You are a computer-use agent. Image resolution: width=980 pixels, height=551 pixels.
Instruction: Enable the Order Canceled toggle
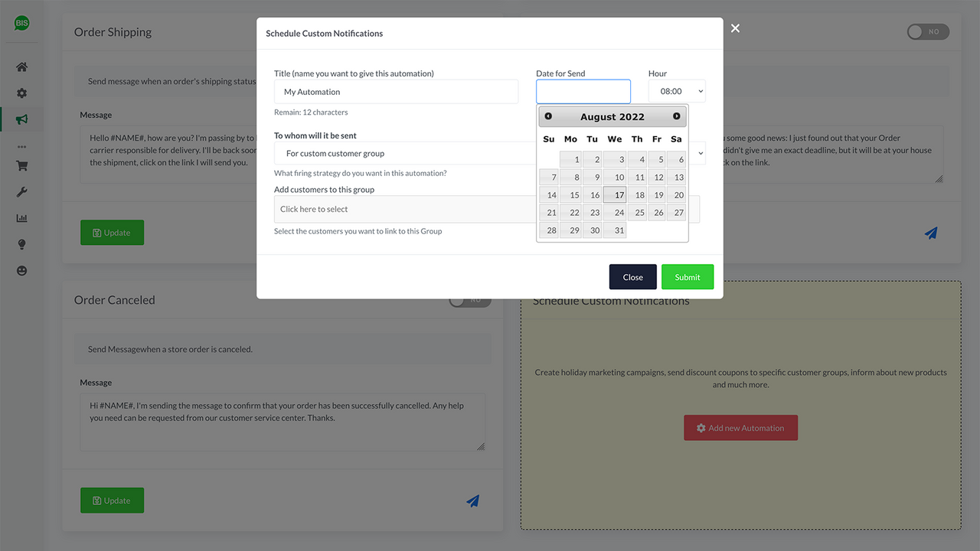click(x=469, y=300)
